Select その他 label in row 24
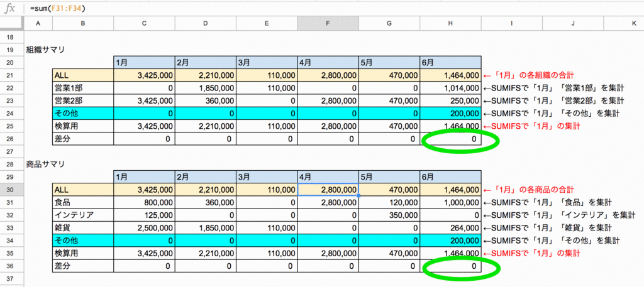The width and height of the screenshot is (644, 287). (83, 114)
